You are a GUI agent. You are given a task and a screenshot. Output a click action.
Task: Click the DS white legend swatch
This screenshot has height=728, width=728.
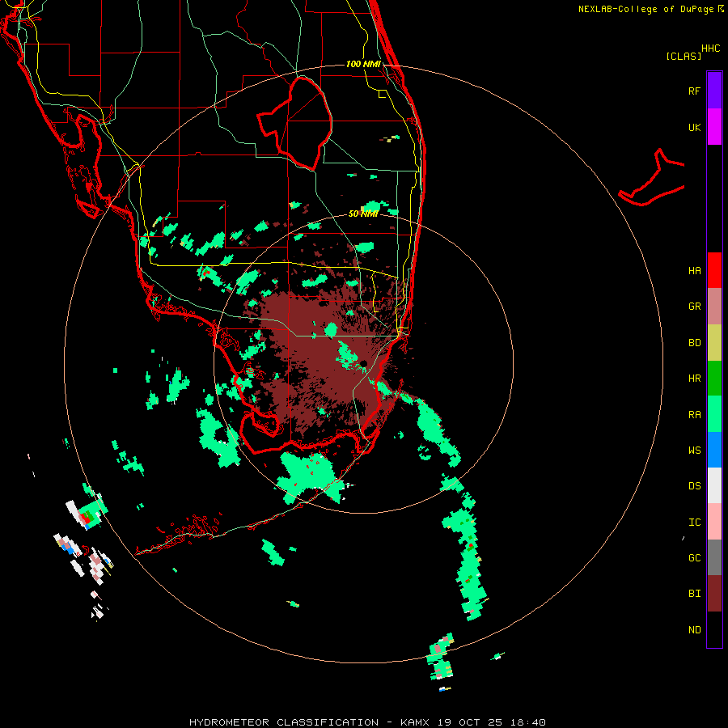[x=714, y=485]
